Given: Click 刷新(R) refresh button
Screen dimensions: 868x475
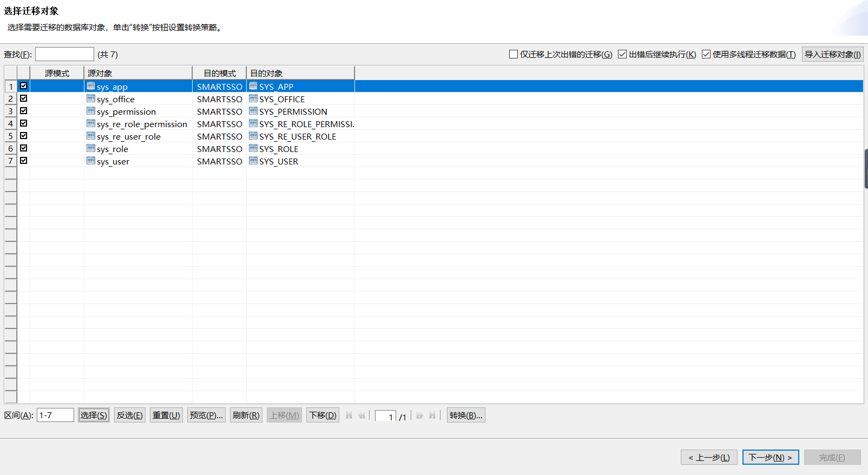Looking at the screenshot, I should [246, 415].
